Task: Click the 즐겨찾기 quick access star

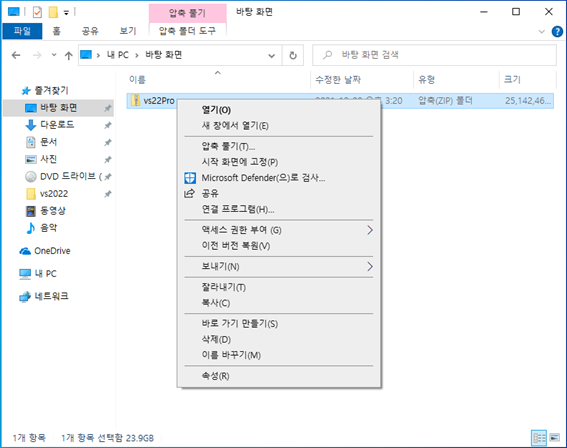Action: tap(26, 91)
